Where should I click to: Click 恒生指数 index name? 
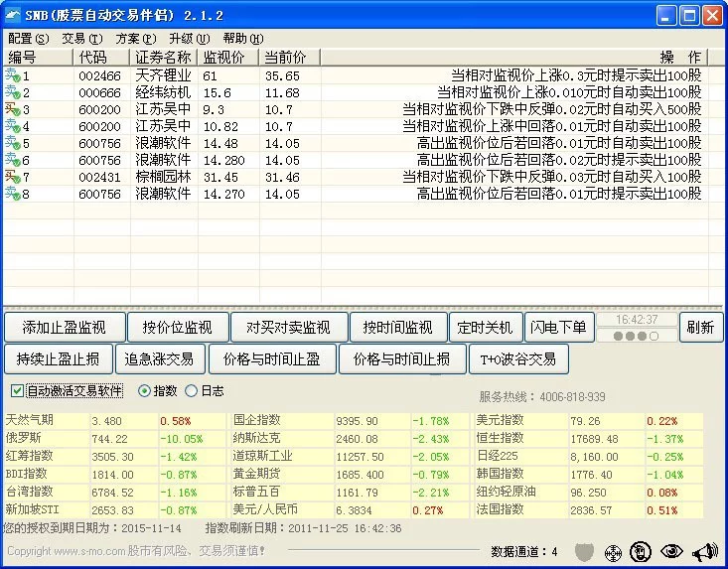click(x=500, y=438)
